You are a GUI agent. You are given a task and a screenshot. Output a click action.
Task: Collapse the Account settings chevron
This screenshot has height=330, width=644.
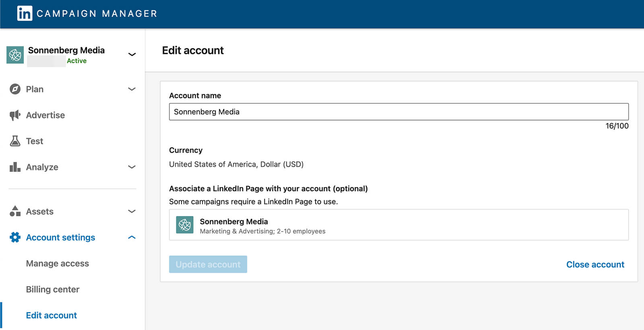[132, 237]
